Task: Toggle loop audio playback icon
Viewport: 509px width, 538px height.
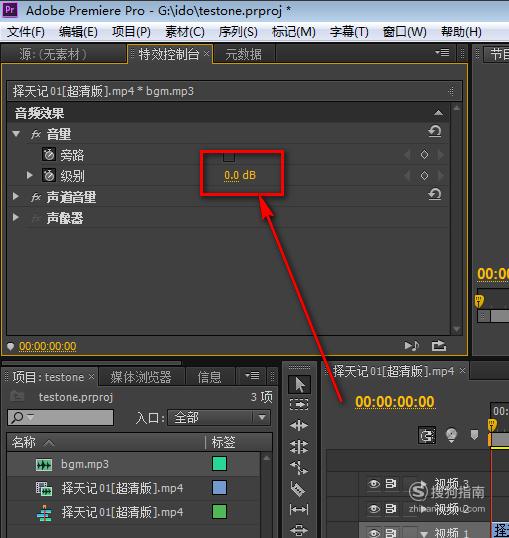Action: click(x=439, y=346)
